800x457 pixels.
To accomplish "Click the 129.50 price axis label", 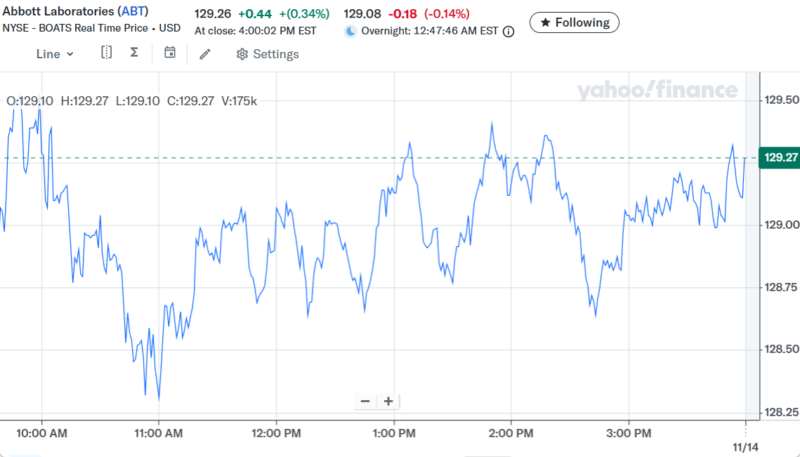I will coord(780,100).
